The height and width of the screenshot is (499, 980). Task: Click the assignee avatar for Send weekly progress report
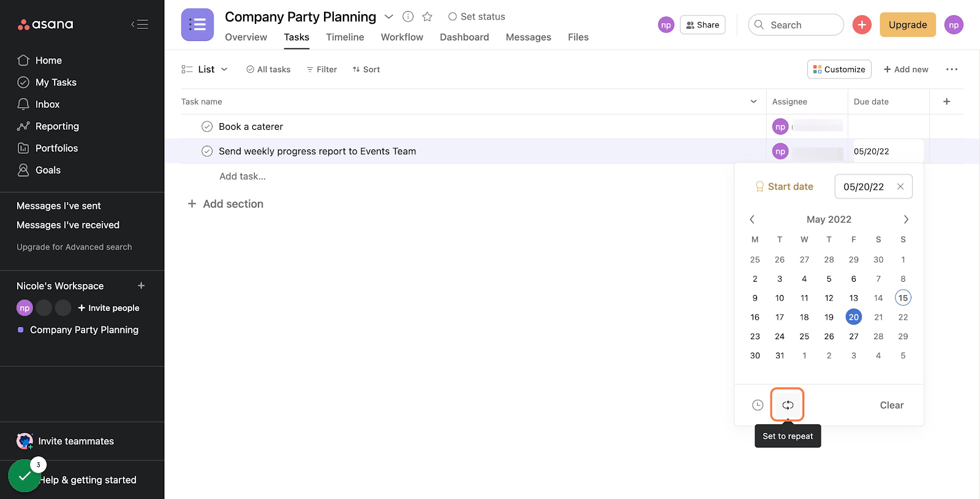(780, 151)
